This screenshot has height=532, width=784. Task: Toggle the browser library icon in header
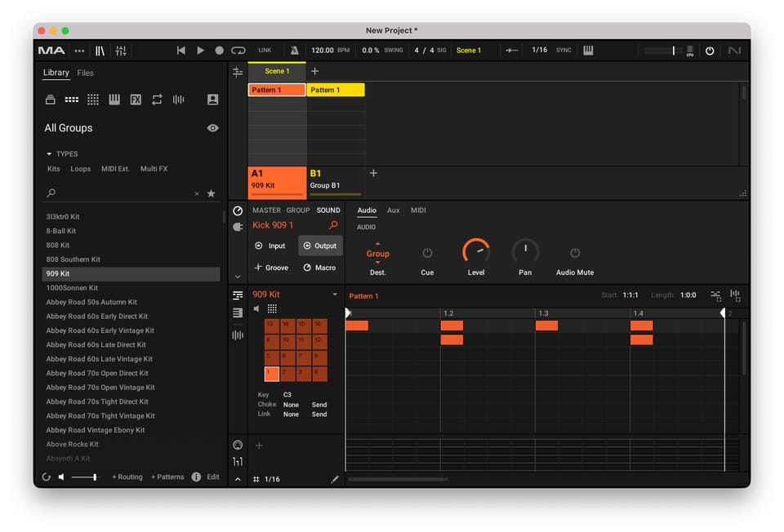(100, 51)
